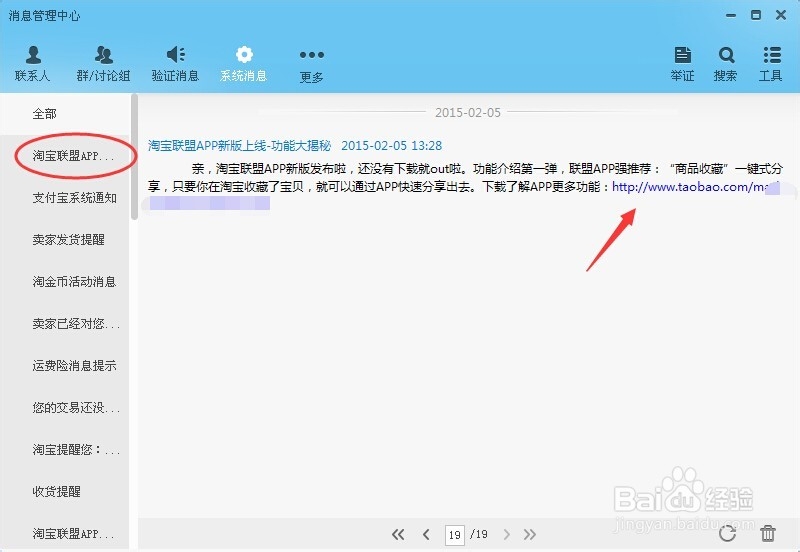Open the 工具 tools list icon

(x=771, y=64)
